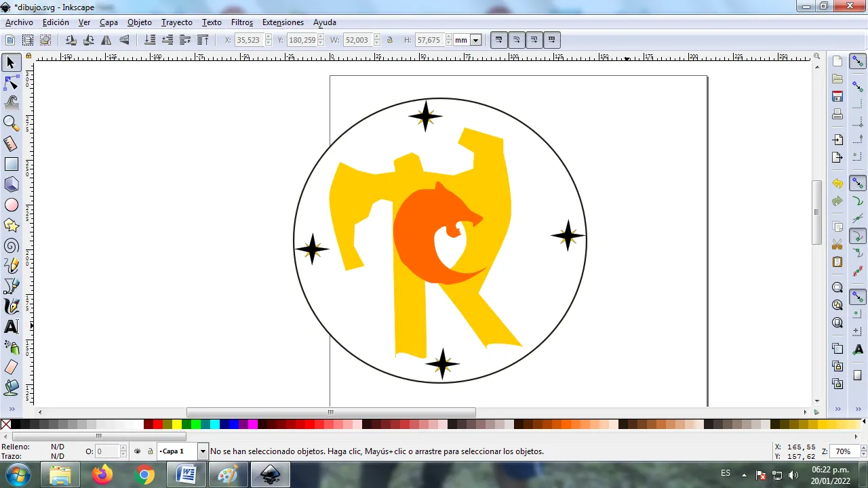This screenshot has height=488, width=868.
Task: Open the Archivo menu
Action: (19, 22)
